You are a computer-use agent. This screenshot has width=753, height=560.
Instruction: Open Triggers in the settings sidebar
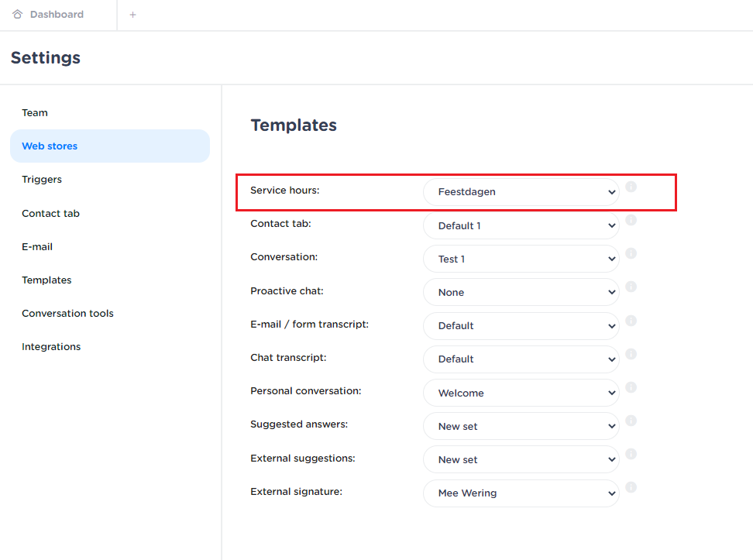click(x=42, y=179)
